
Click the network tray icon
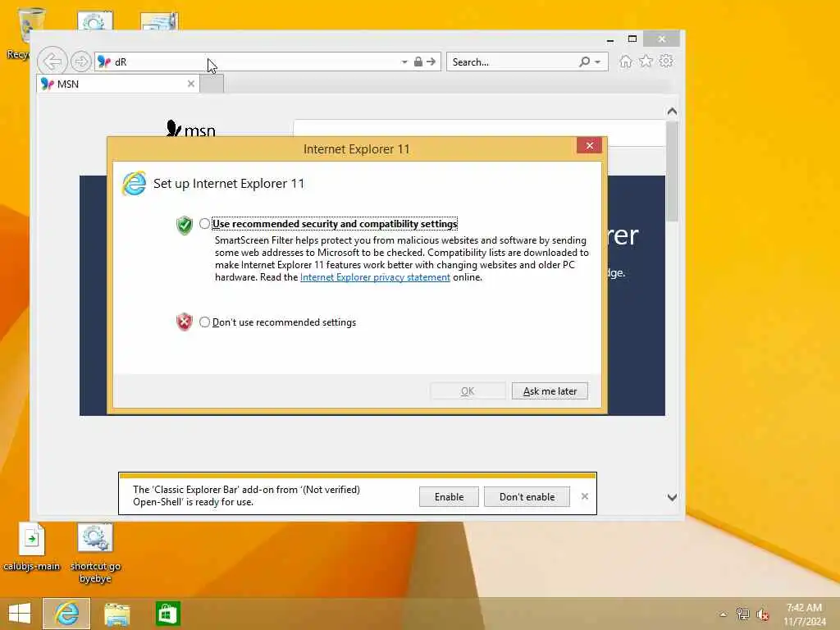pos(742,614)
